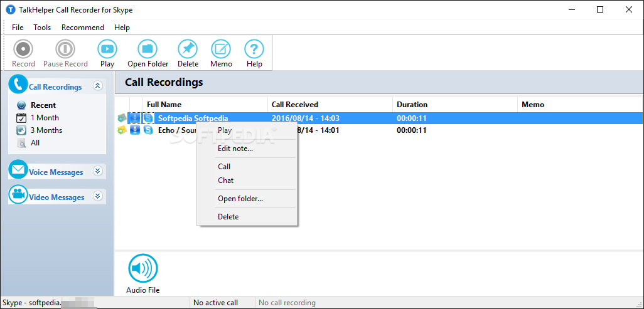Screen dimensions: 644x309
Task: Select the 3 Months filter
Action: tap(46, 130)
